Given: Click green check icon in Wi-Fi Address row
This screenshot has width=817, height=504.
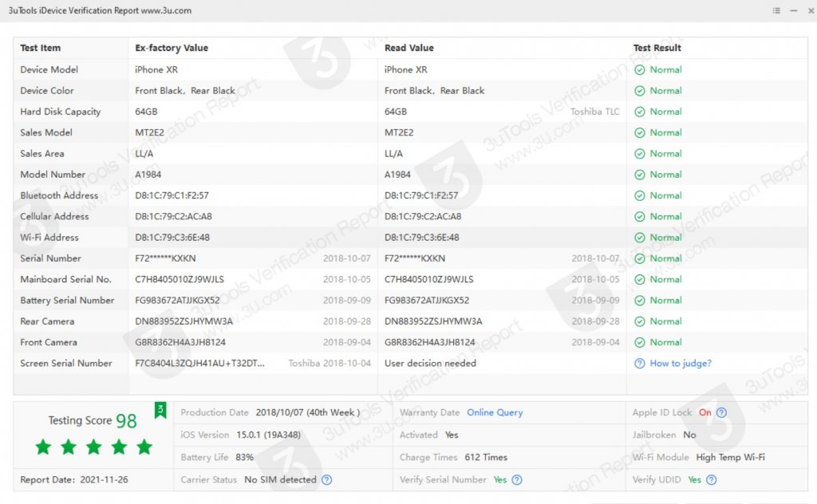Looking at the screenshot, I should coord(639,238).
